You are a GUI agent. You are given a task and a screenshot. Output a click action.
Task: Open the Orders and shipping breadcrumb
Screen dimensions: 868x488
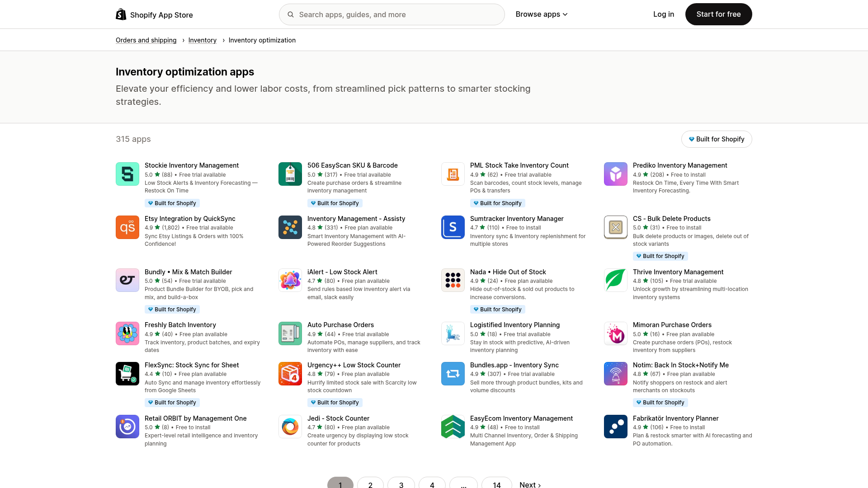[146, 40]
